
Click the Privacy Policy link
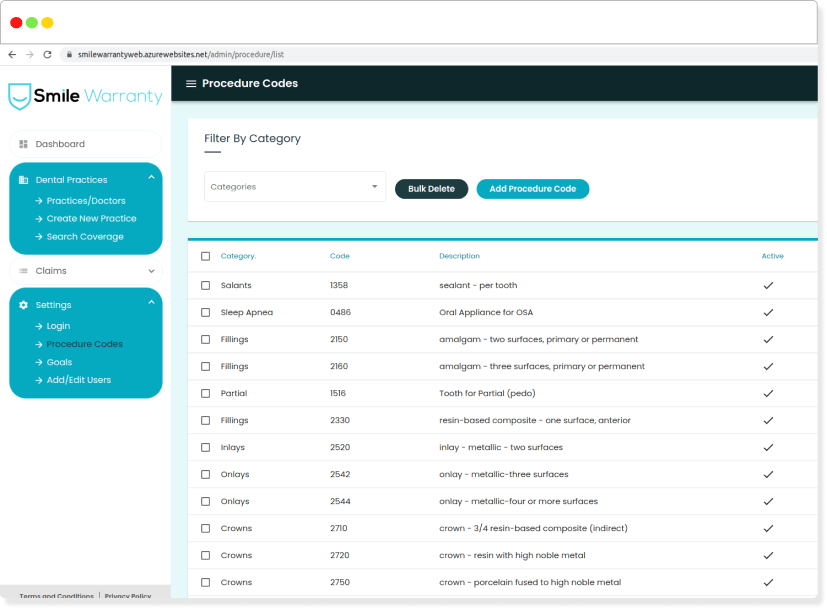(127, 596)
